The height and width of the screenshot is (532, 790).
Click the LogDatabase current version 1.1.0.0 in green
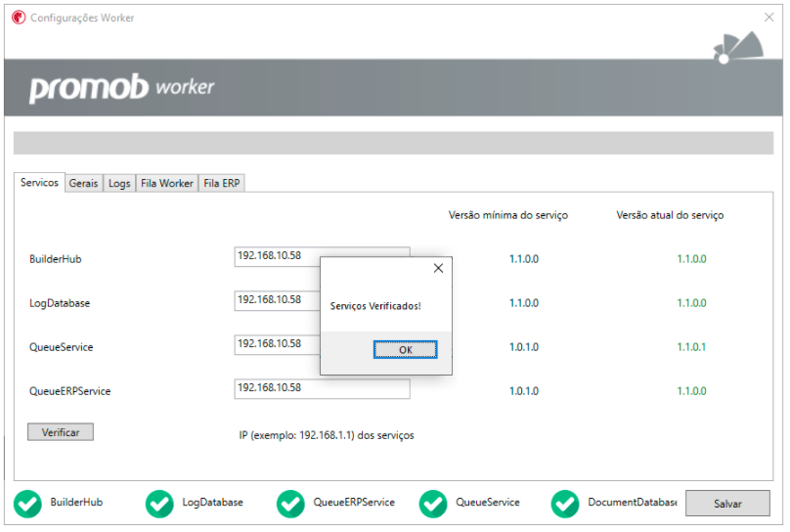(691, 303)
